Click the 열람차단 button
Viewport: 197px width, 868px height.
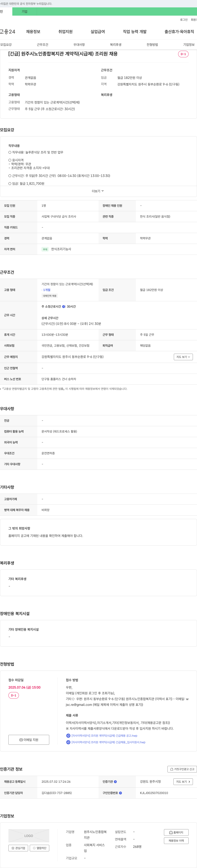(39, 848)
